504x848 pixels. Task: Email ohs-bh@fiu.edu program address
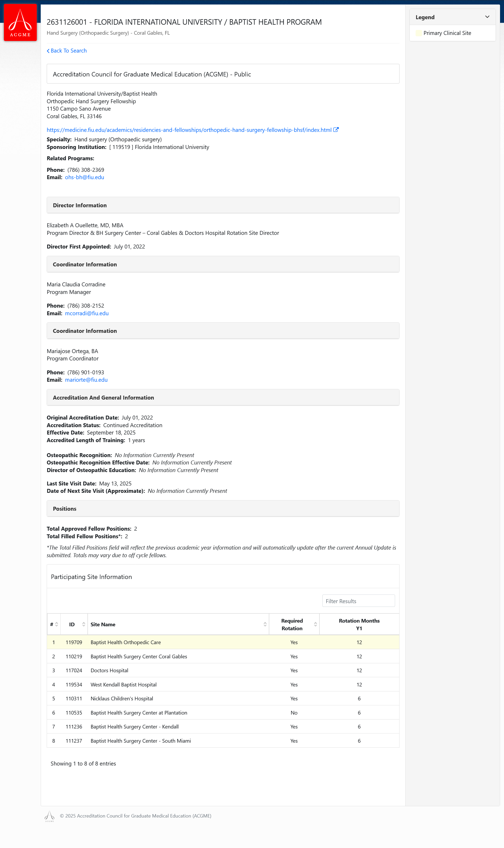tap(85, 177)
